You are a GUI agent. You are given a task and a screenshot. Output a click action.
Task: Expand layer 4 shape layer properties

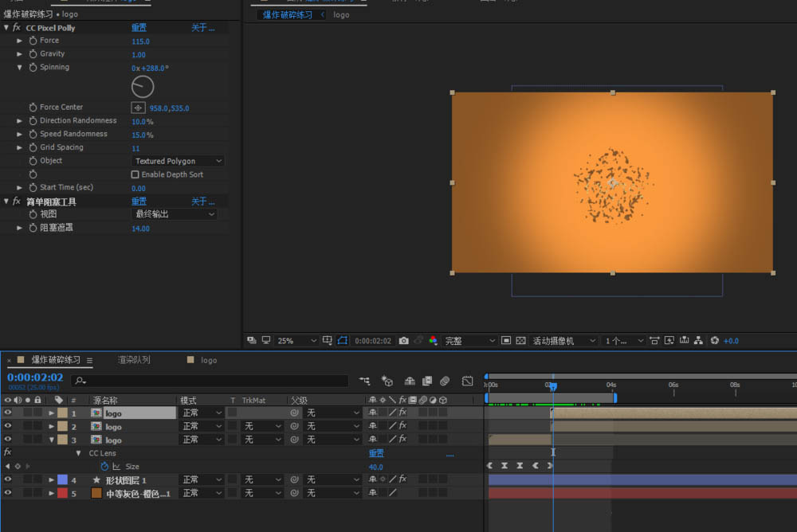(x=52, y=480)
